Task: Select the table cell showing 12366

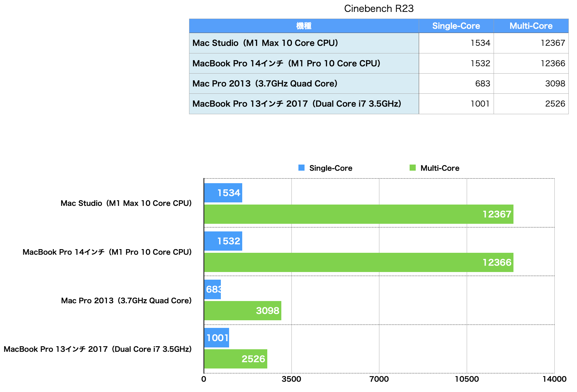Action: click(531, 64)
